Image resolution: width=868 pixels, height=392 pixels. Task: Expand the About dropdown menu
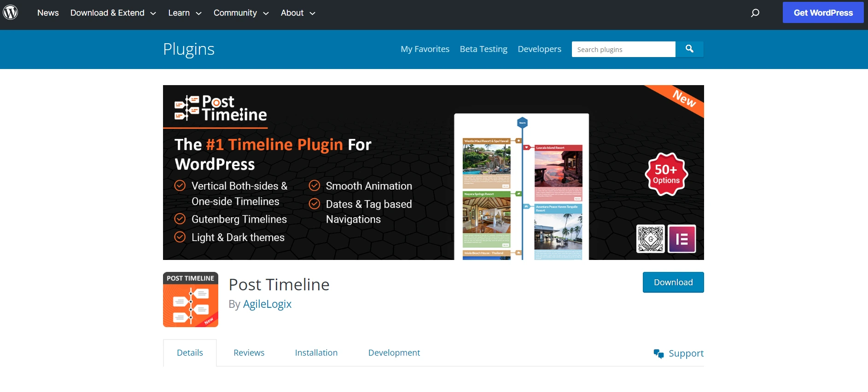(298, 13)
